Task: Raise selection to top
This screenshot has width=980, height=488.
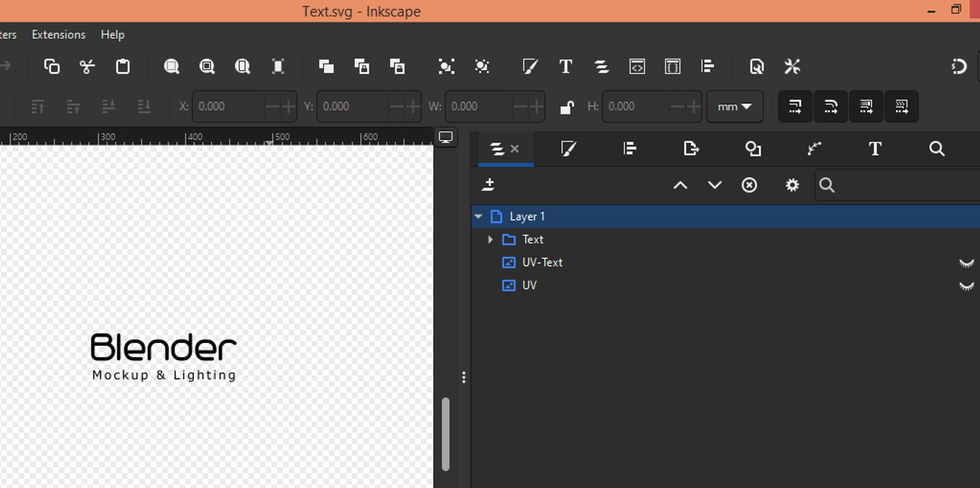Action: [x=38, y=107]
